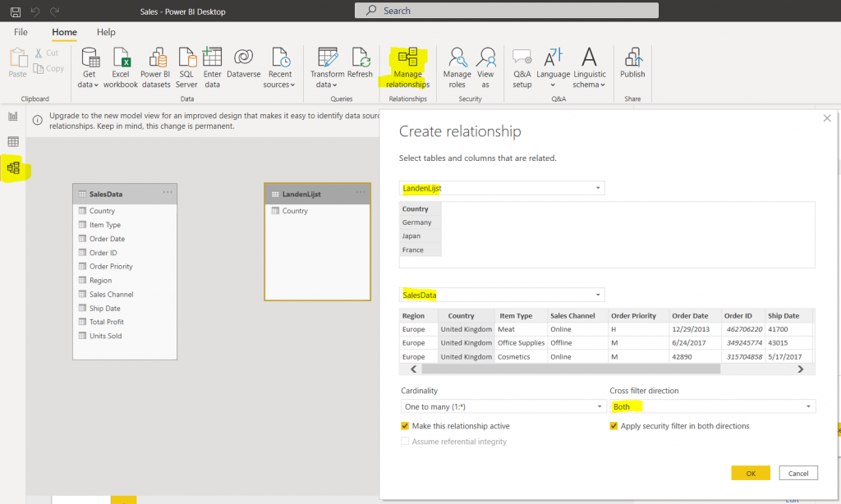Open the Cross filter direction dropdown
Screen dimensions: 841x504
click(x=713, y=406)
